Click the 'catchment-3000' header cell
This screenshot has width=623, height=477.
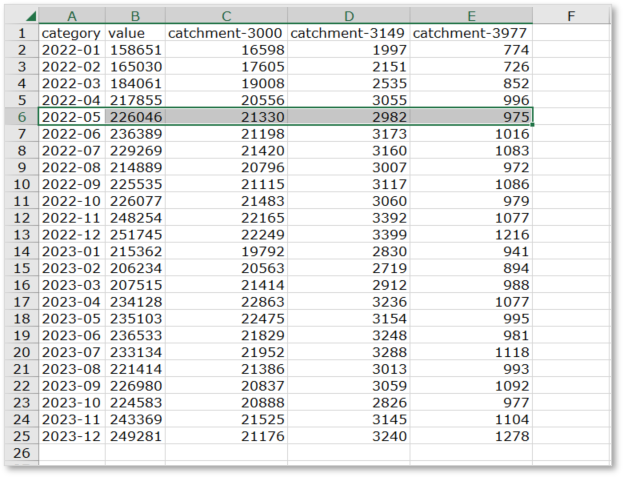[225, 33]
